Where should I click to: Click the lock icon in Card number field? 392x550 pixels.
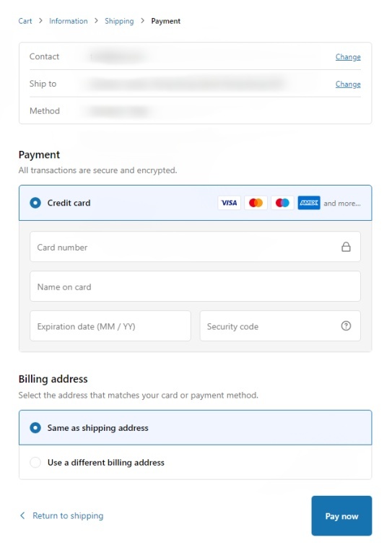pos(346,247)
